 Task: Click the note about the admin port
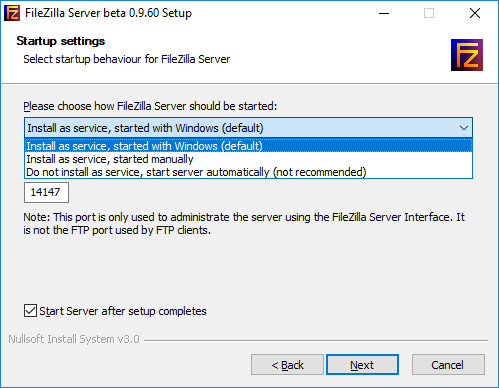pos(244,224)
